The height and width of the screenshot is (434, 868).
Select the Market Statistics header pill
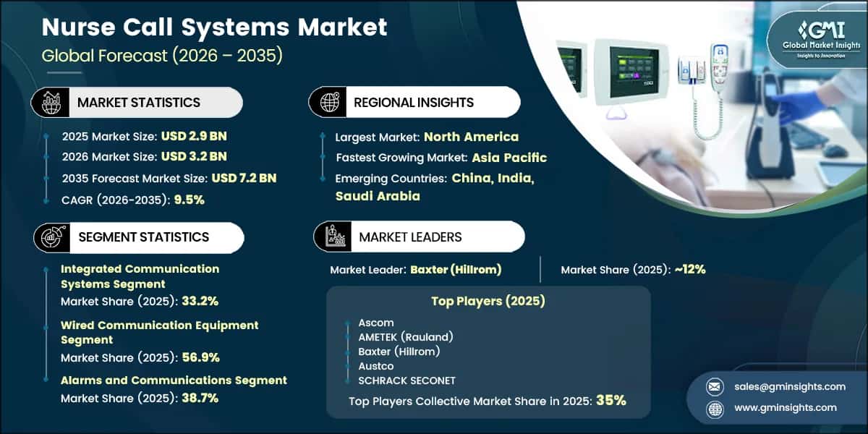click(x=137, y=103)
